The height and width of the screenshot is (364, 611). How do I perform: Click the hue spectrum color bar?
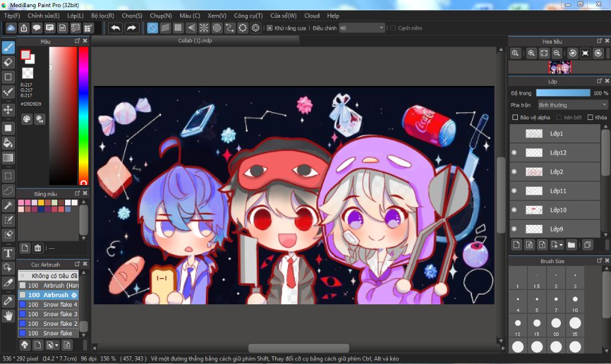point(84,116)
